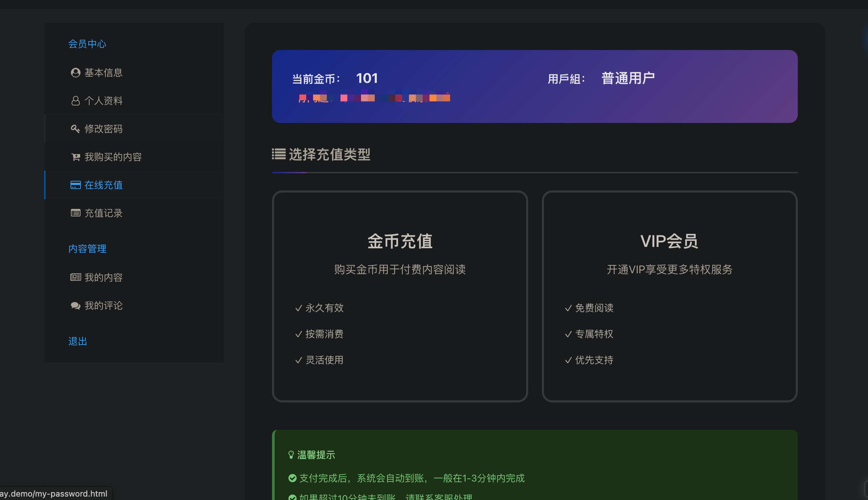Click the list icon beside 充值记录
The width and height of the screenshot is (868, 500).
[75, 213]
